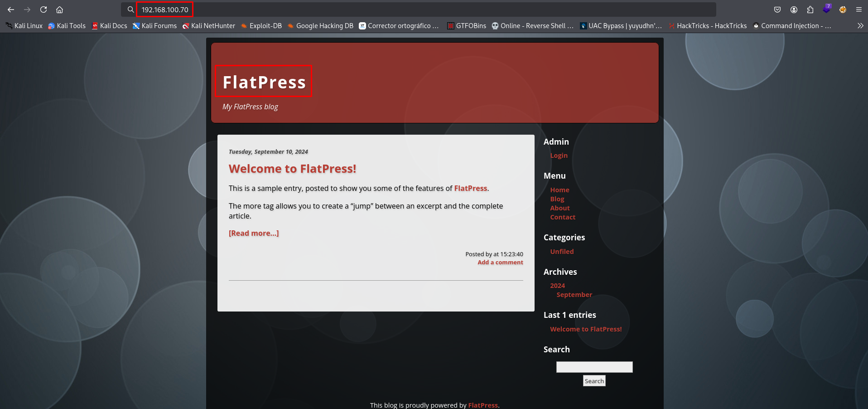Go to Home in the Menu
This screenshot has height=409, width=868.
[559, 190]
